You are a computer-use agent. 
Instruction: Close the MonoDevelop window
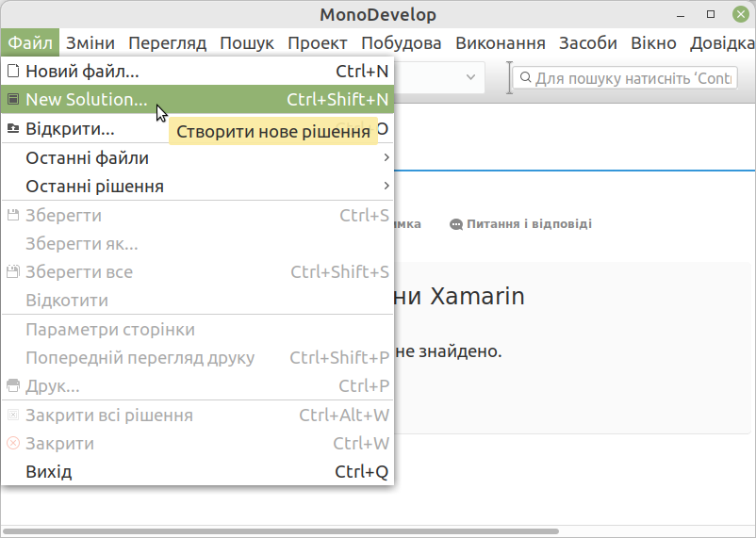coord(741,14)
